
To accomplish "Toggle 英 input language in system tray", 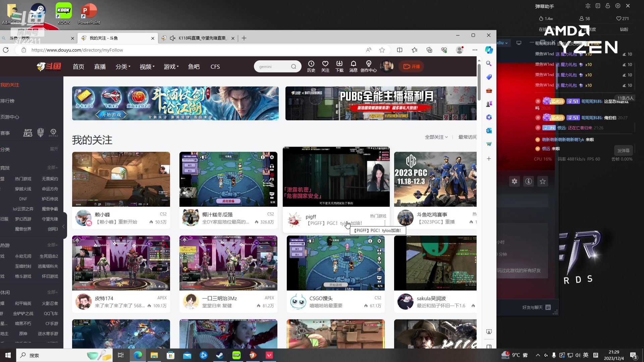I will tap(586, 355).
